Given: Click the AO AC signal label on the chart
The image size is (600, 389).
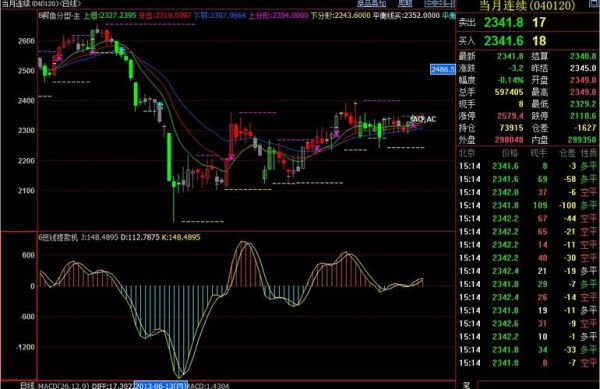Looking at the screenshot, I should [x=424, y=119].
